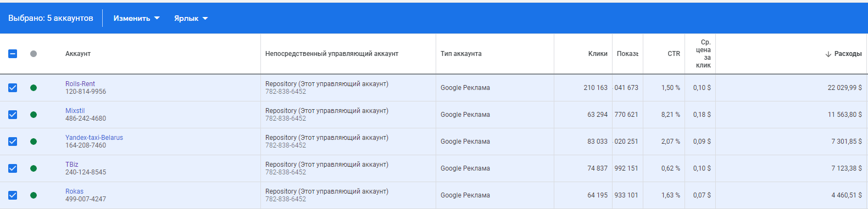
Task: Click account ID 486-242-4680
Action: (x=86, y=118)
